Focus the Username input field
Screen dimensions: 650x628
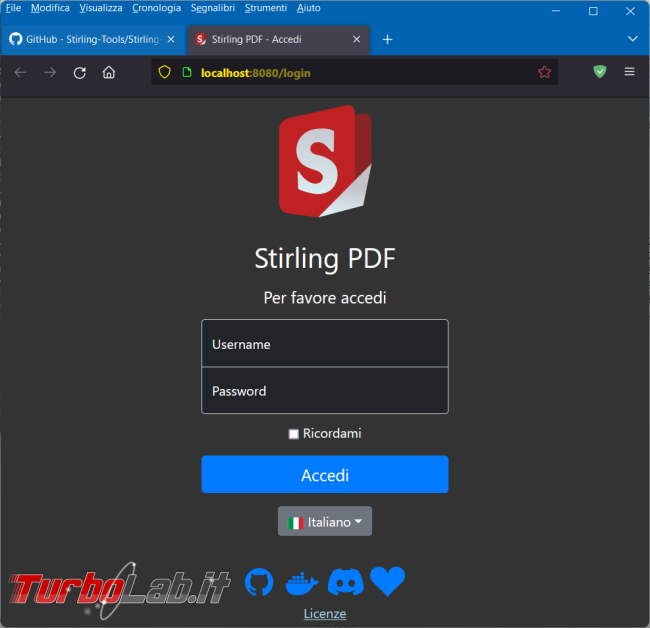pyautogui.click(x=325, y=343)
